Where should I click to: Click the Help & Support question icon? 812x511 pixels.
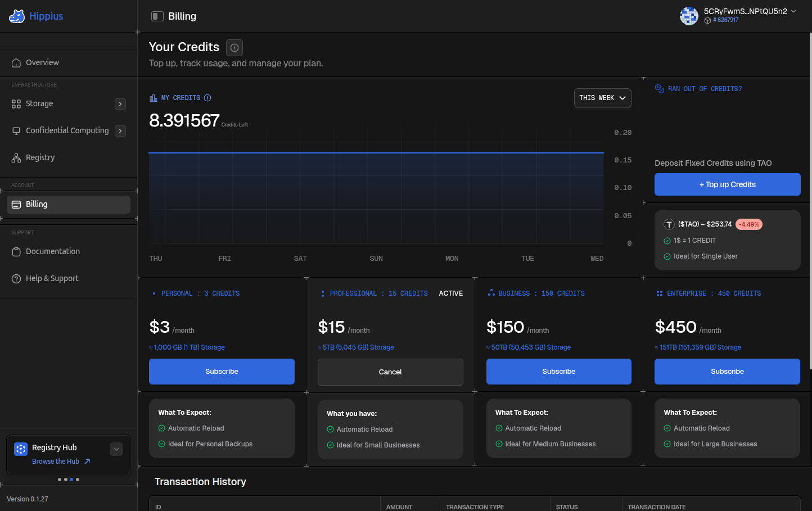click(x=16, y=279)
